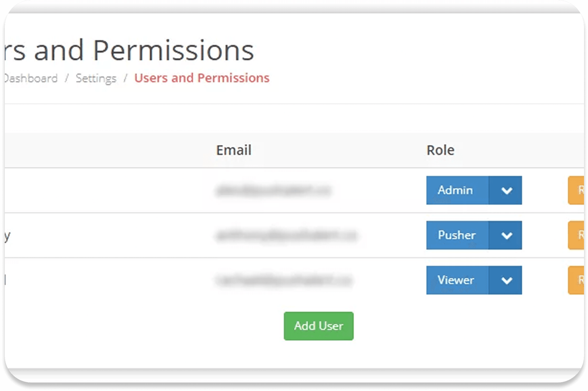Click the orange button in Pusher row
Screen dimensions: 588x391
pyautogui.click(x=576, y=235)
